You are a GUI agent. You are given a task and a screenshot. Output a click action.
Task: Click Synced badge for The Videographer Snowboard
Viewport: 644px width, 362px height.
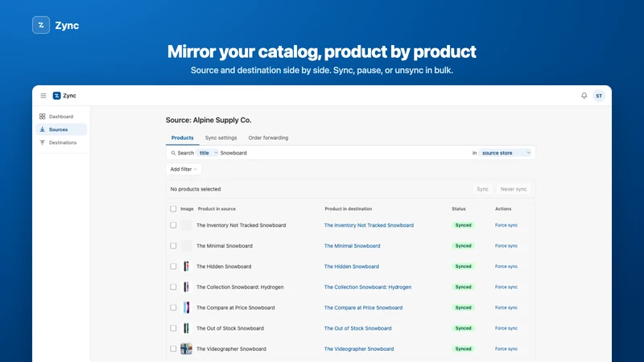click(463, 349)
